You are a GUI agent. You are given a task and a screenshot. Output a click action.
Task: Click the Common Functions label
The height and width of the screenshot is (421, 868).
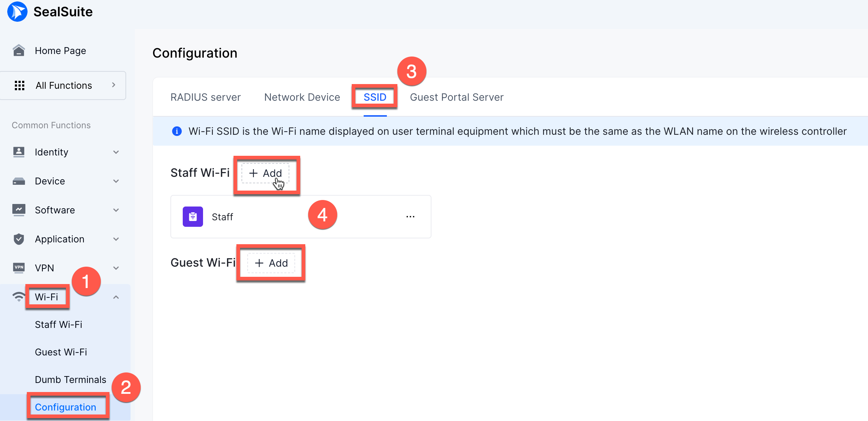click(51, 125)
